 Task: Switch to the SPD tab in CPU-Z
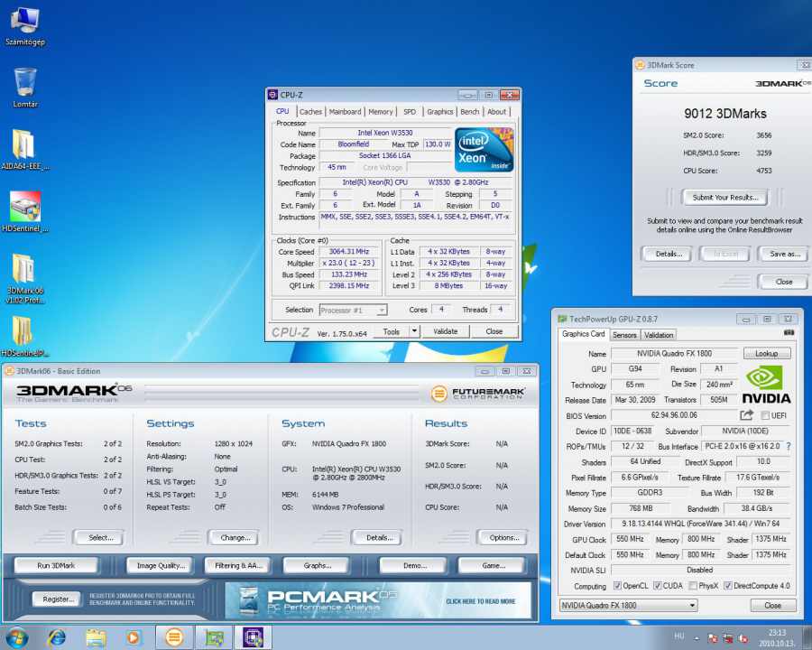pyautogui.click(x=410, y=111)
